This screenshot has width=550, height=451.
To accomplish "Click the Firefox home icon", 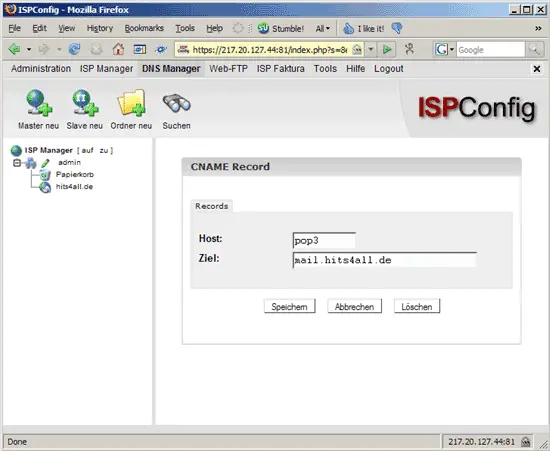I will [x=118, y=49].
